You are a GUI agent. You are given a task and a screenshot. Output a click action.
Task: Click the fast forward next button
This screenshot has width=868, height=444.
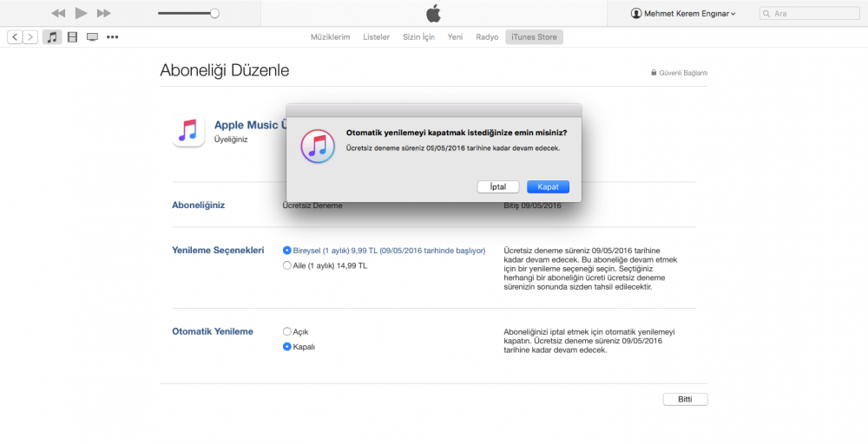tap(103, 13)
